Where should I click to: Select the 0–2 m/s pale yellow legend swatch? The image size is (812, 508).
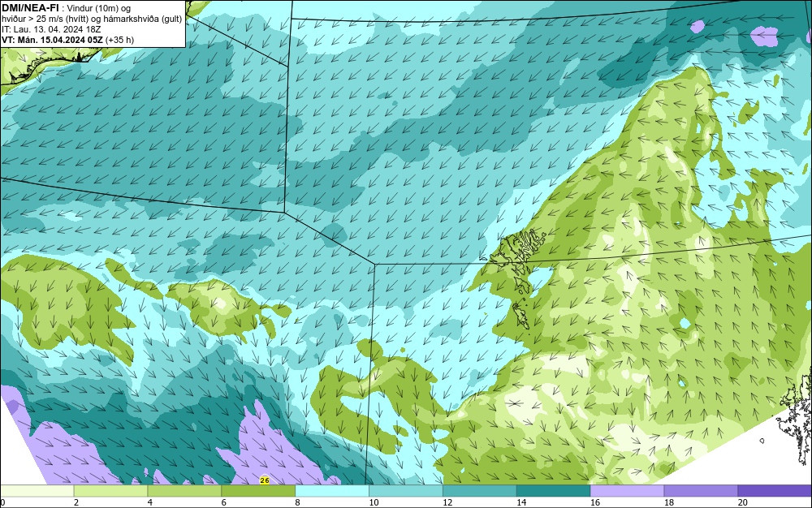[37, 491]
